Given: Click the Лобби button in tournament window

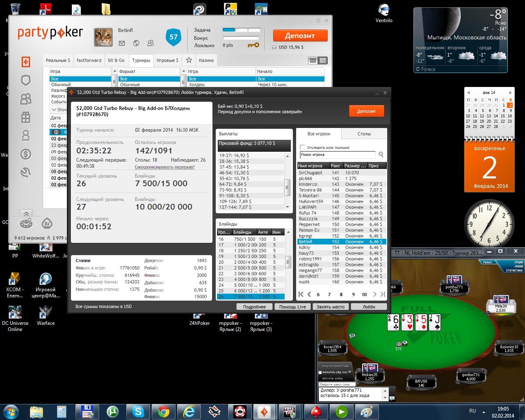Looking at the screenshot, I should (369, 307).
